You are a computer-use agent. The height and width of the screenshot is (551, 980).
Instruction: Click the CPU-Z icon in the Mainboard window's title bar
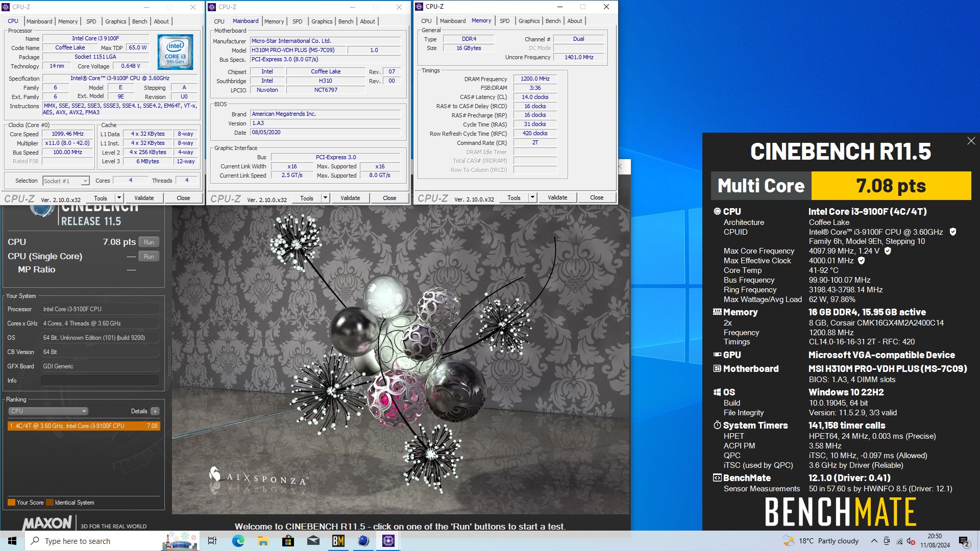(x=212, y=7)
